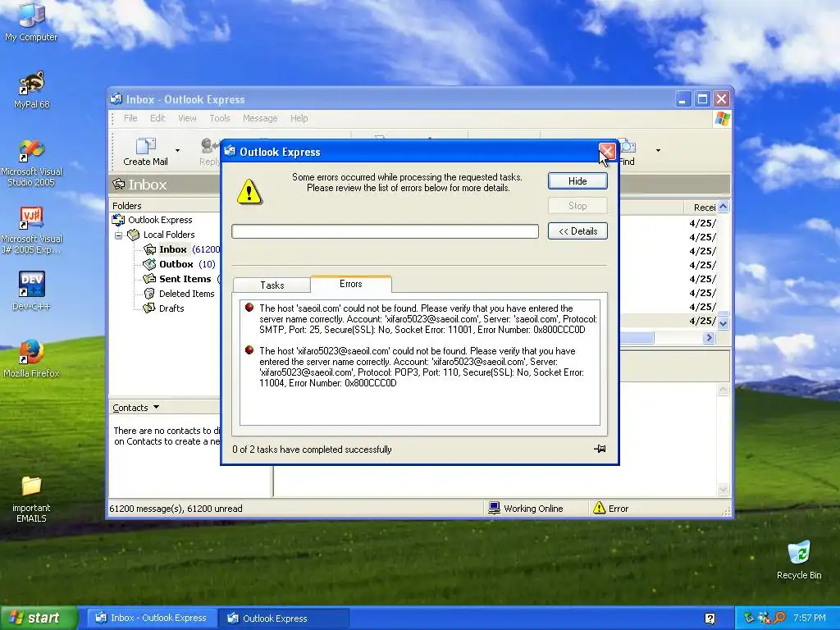Image resolution: width=840 pixels, height=630 pixels.
Task: Click the pushpin icon in dialog
Action: [x=600, y=449]
